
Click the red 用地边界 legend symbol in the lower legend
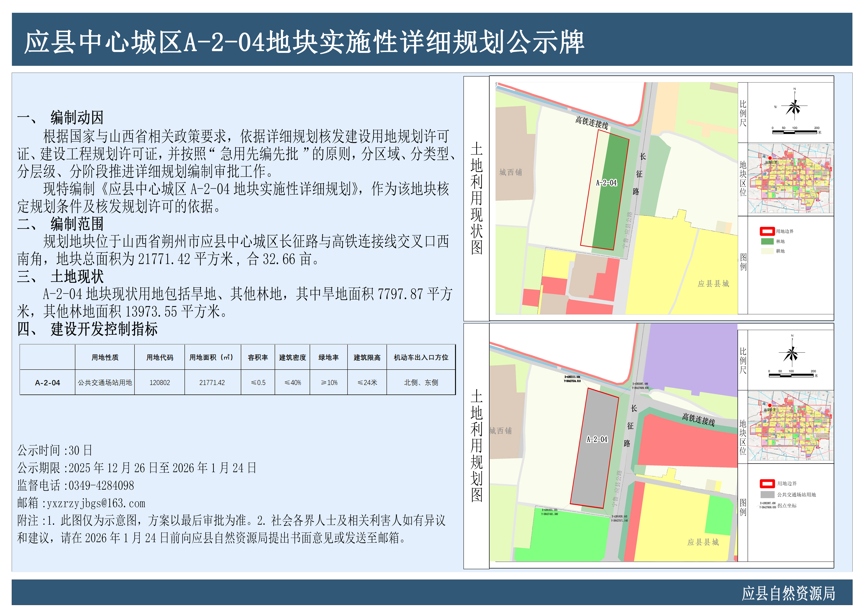click(x=767, y=484)
